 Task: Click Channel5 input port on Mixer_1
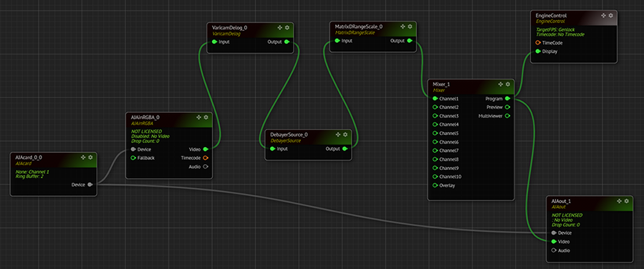pyautogui.click(x=436, y=133)
